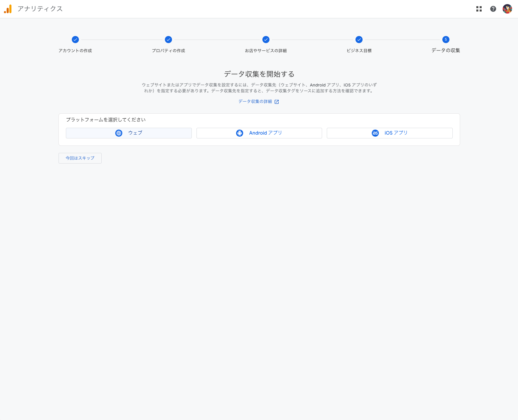Click the データの収集 step indicator numbered 5

click(x=445, y=40)
